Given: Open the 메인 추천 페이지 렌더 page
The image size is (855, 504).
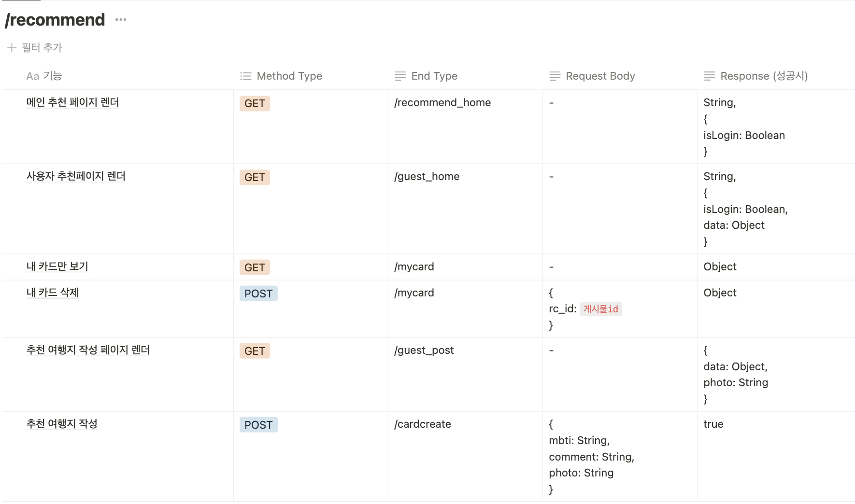Looking at the screenshot, I should pyautogui.click(x=72, y=102).
